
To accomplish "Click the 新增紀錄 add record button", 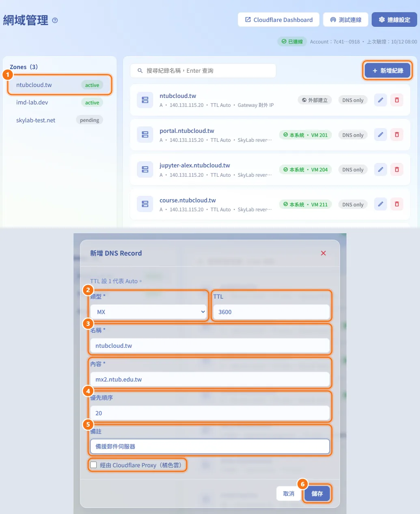I will (x=388, y=70).
